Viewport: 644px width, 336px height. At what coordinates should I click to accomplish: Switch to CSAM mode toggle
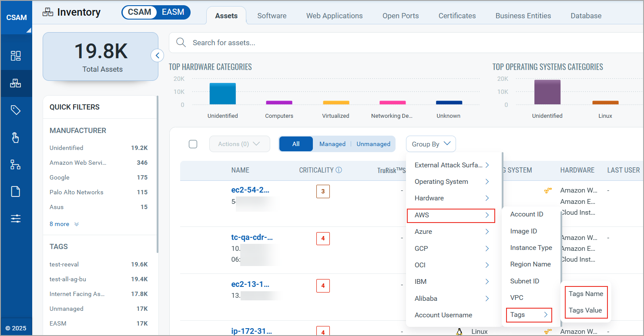(139, 12)
